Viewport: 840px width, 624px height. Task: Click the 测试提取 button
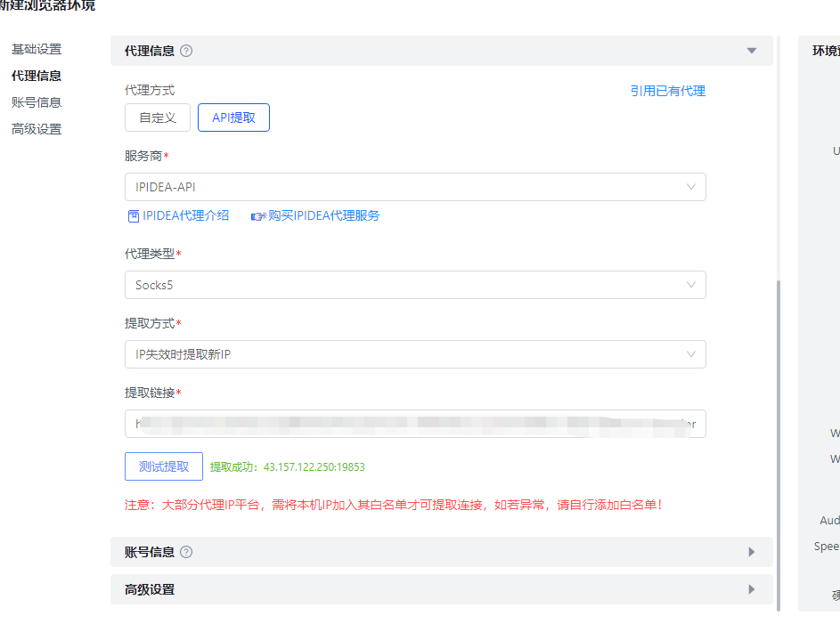(x=164, y=466)
